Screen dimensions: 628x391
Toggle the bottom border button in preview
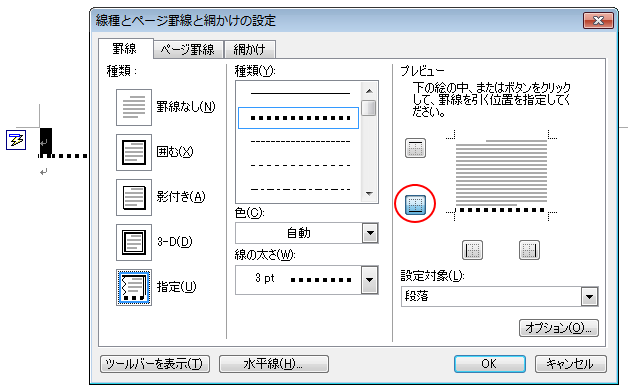pos(415,205)
